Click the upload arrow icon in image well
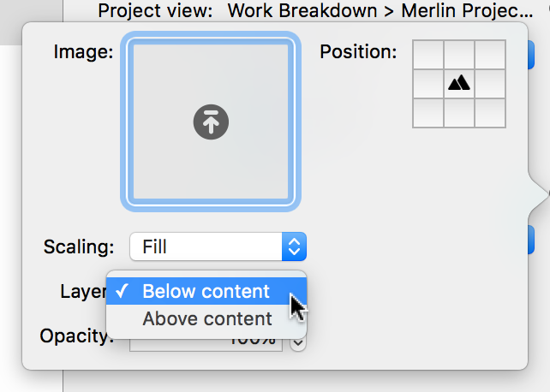This screenshot has height=392, width=550. point(211,122)
